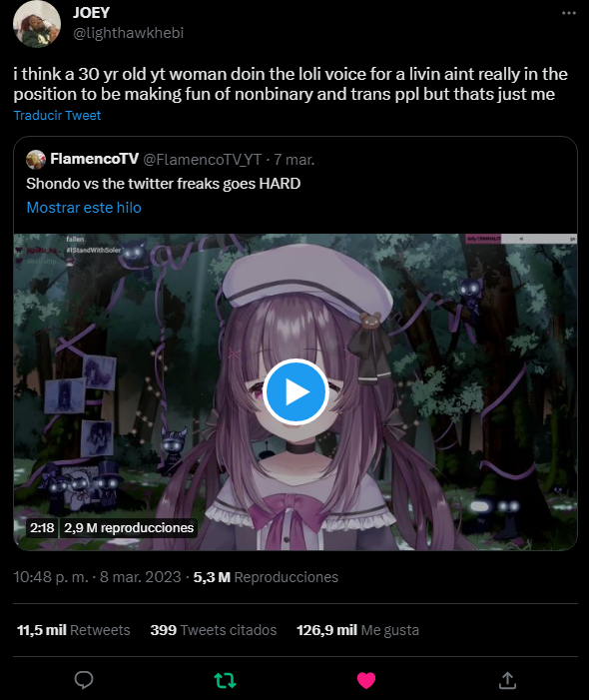Open FlamencoTV display name in quote

tap(95, 159)
